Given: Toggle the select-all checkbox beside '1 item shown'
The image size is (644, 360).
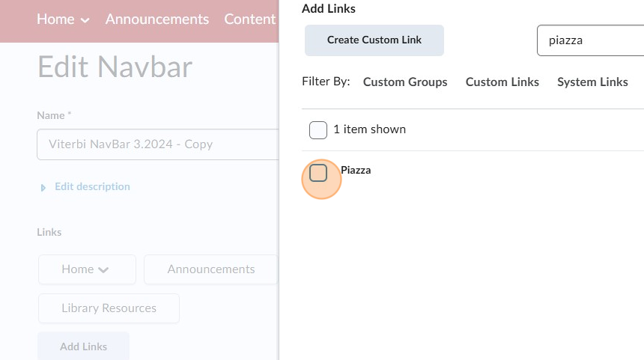Looking at the screenshot, I should click(x=318, y=130).
